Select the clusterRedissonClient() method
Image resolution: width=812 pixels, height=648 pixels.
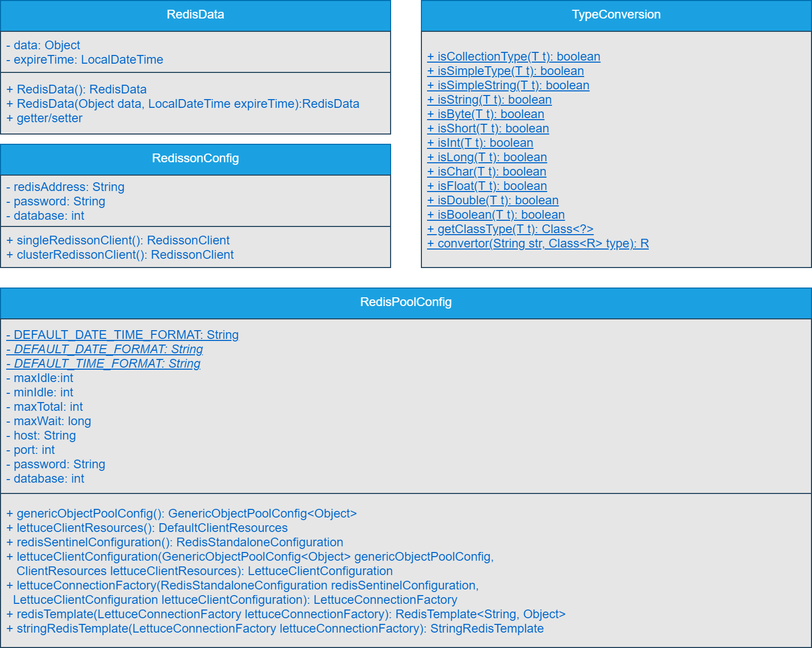[120, 255]
